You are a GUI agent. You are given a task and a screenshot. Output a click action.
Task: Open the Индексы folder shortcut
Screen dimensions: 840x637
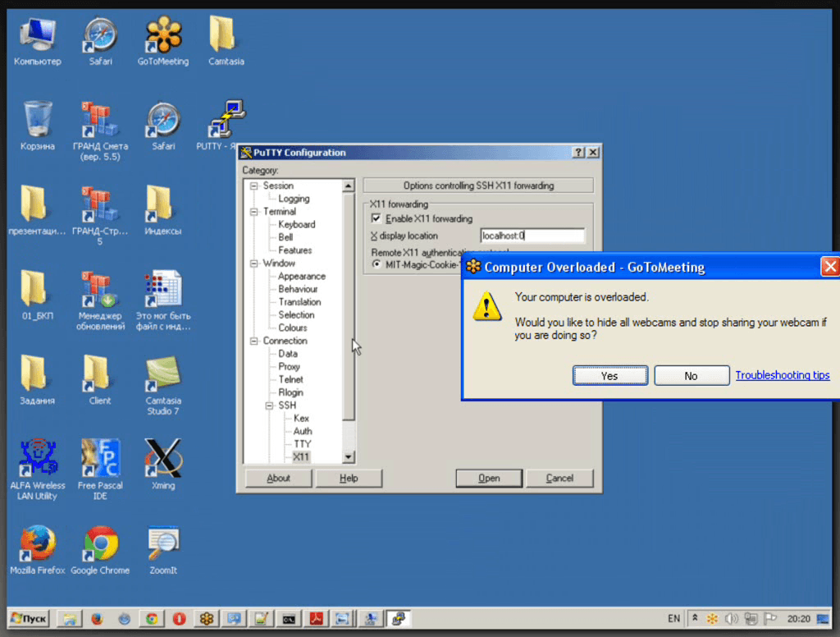tap(163, 211)
